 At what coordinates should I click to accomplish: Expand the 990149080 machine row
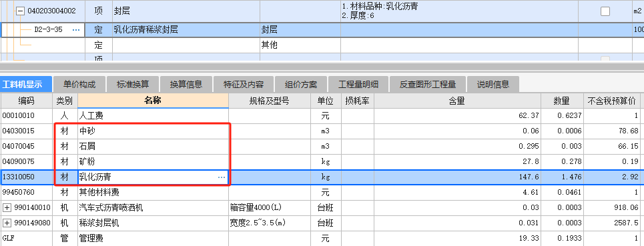coord(7,223)
